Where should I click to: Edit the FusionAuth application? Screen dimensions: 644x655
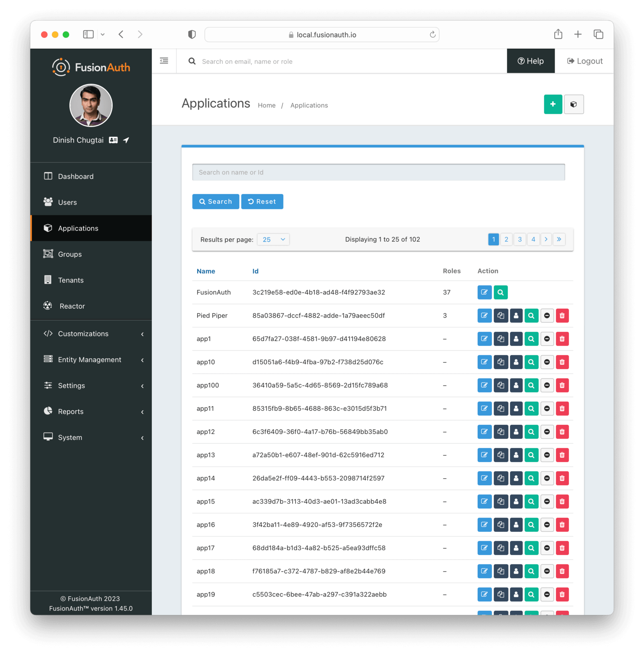tap(484, 292)
